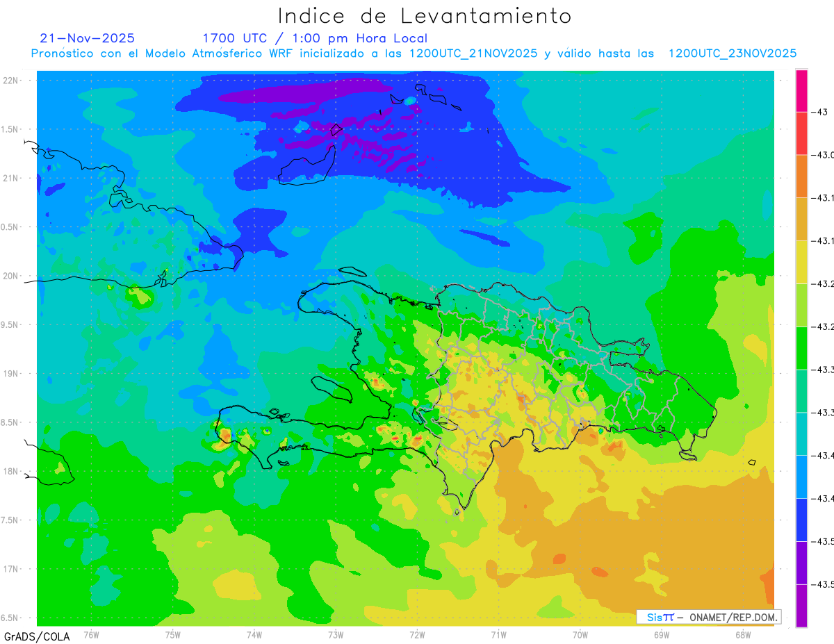The width and height of the screenshot is (834, 644).
Task: Click the '6.5N' latitude tick label
Action: tap(10, 618)
